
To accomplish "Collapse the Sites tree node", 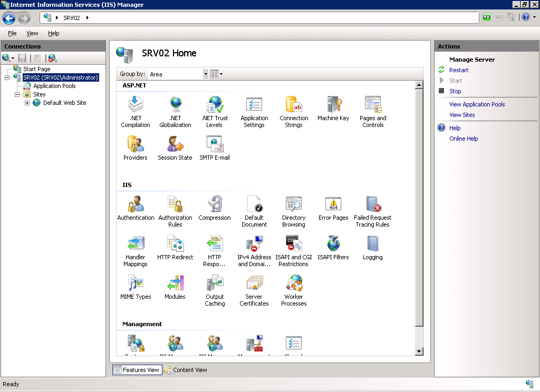I will point(17,94).
